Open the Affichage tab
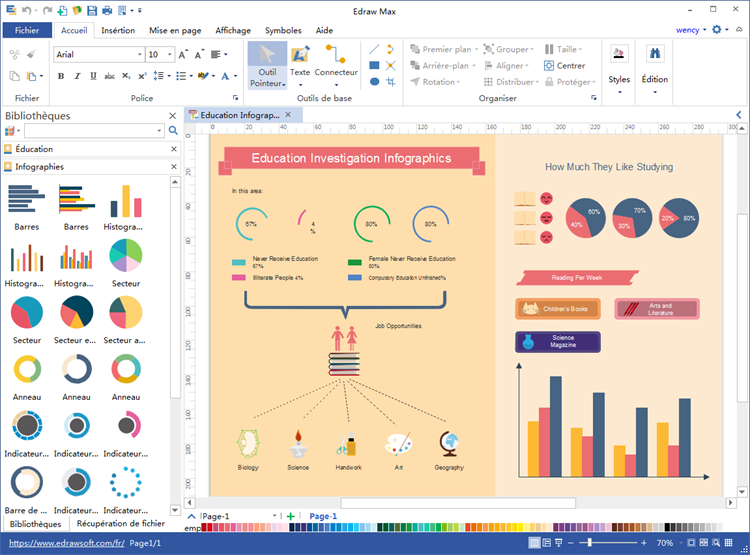Image resolution: width=750 pixels, height=555 pixels. click(233, 30)
